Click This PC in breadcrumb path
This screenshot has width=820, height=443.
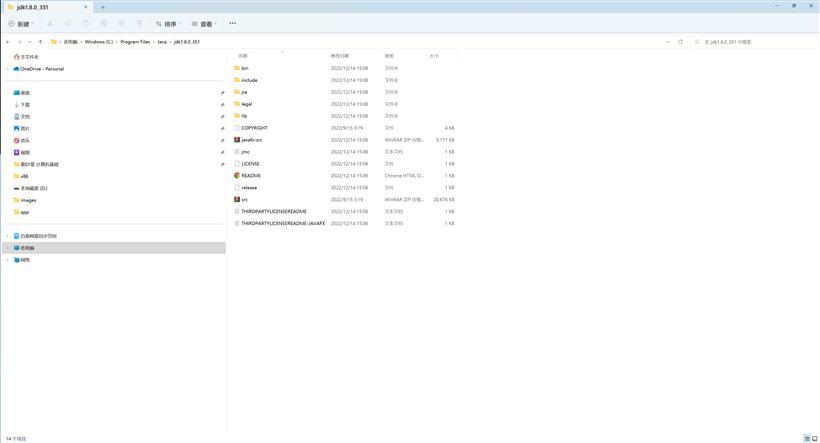coord(71,42)
